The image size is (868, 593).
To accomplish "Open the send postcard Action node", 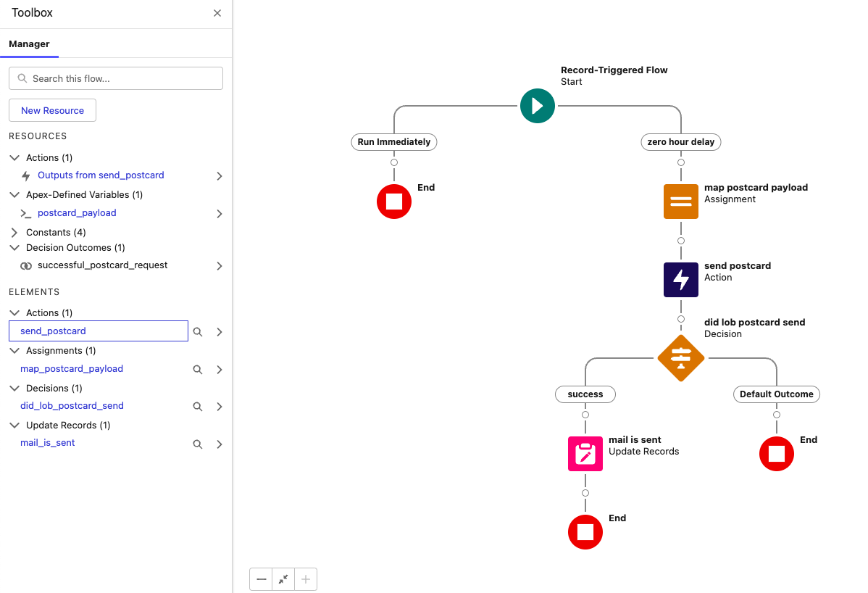I will pyautogui.click(x=680, y=280).
